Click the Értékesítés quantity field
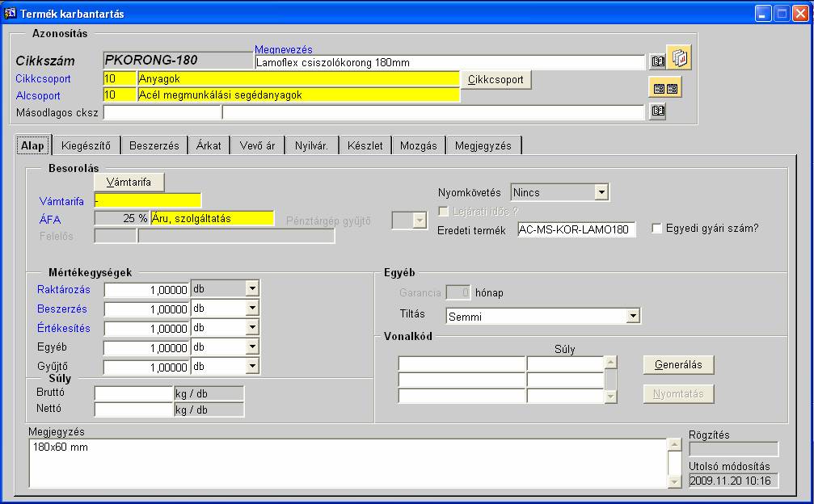 point(147,328)
